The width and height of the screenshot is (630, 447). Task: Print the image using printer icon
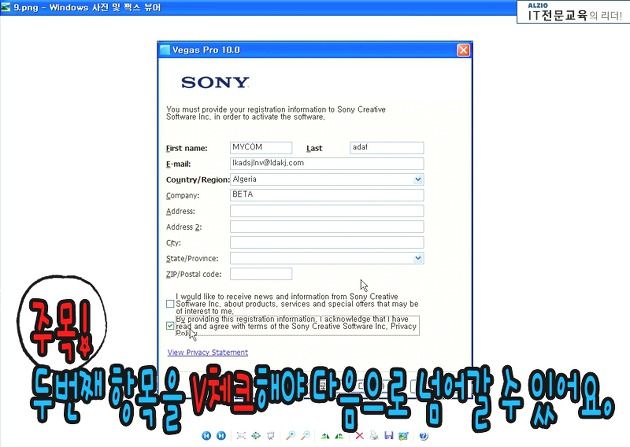374,436
